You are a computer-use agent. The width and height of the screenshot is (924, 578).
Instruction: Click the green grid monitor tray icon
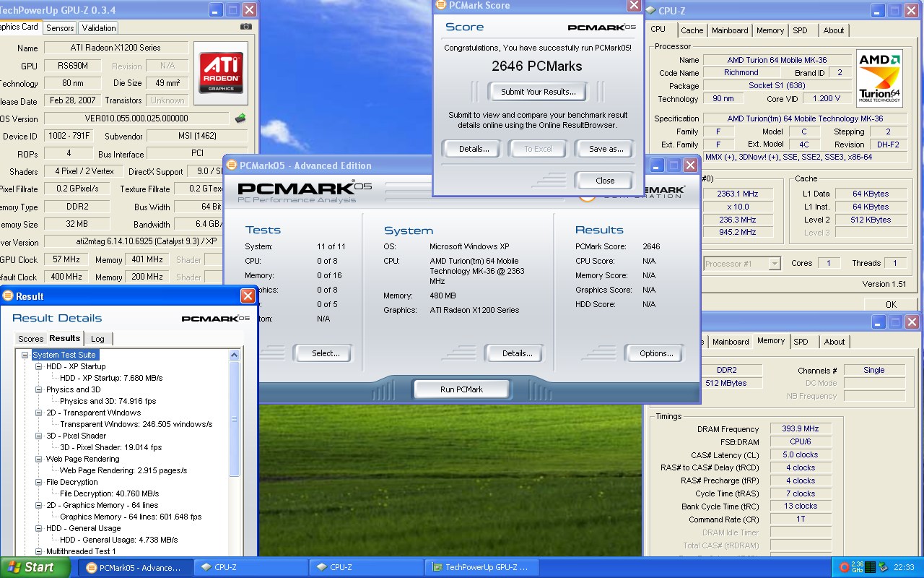[871, 567]
